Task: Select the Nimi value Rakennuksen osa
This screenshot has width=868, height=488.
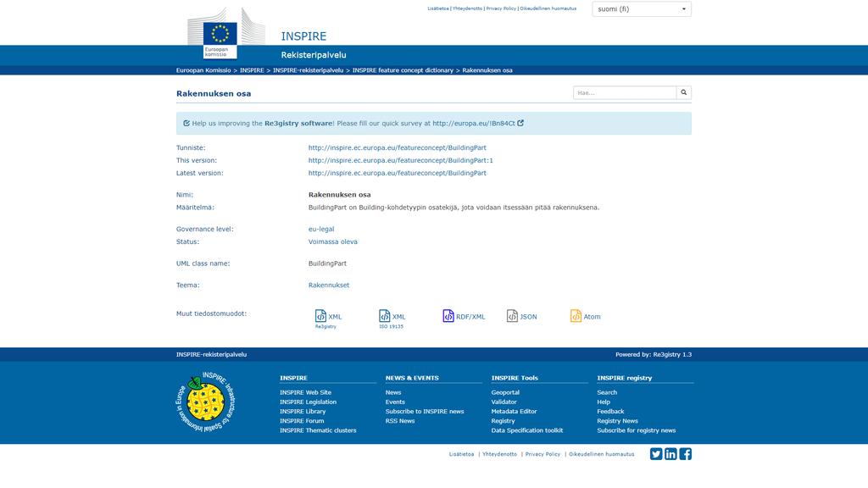Action: pos(339,195)
